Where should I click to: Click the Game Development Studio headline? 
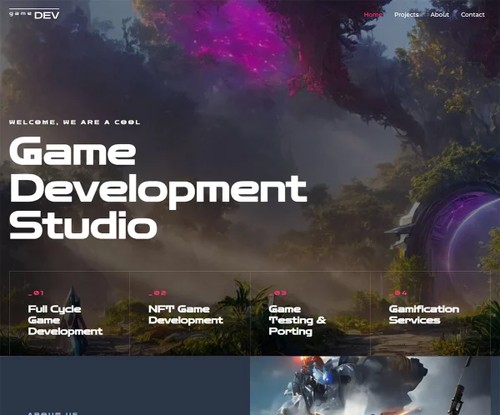tap(158, 188)
